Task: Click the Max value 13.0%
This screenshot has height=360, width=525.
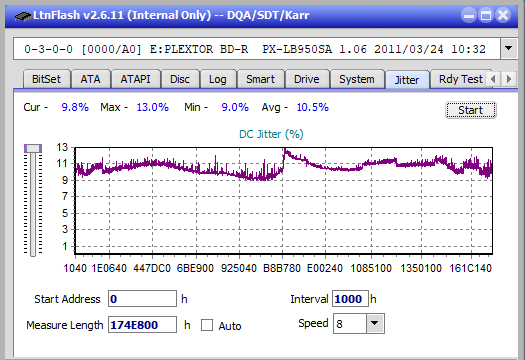Action: pyautogui.click(x=153, y=107)
